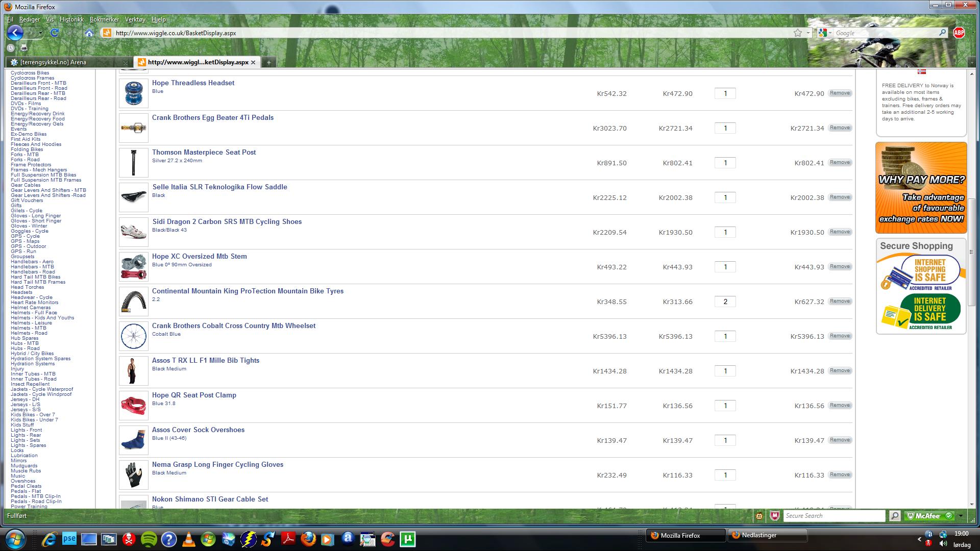The height and width of the screenshot is (551, 980).
Task: Remove the Hope Threadless Headset item
Action: (x=840, y=93)
